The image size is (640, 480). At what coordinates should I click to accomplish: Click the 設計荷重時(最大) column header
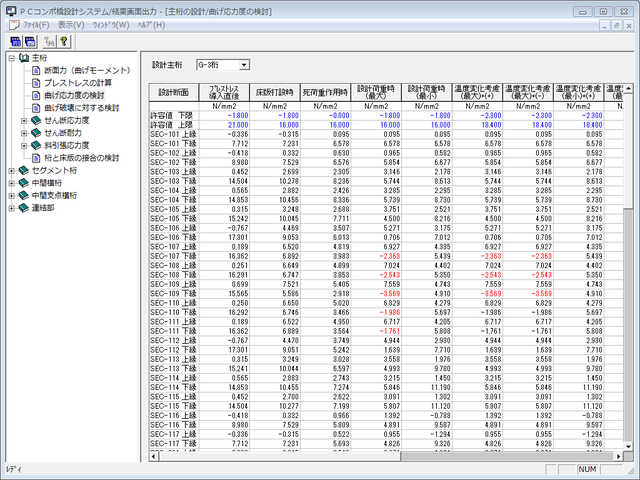click(379, 92)
